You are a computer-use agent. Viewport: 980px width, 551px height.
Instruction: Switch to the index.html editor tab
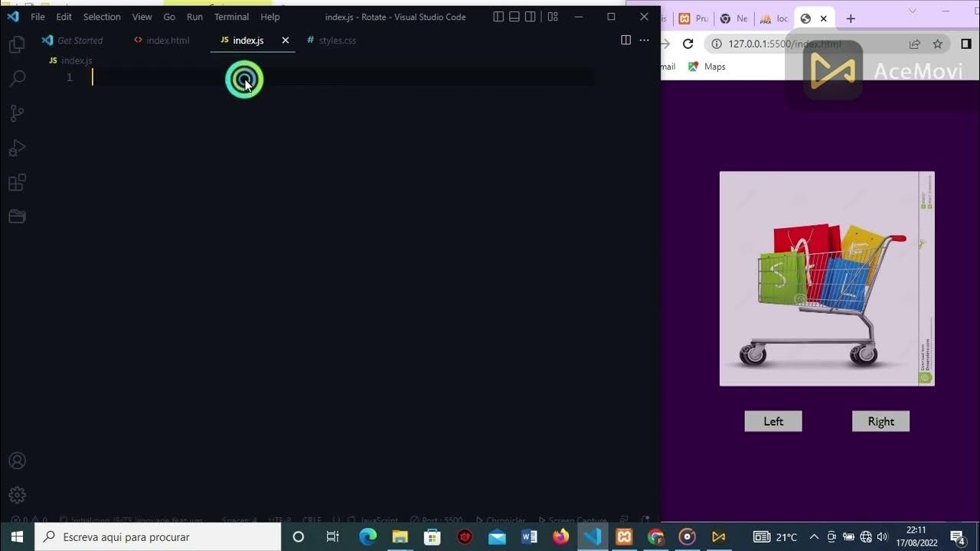coord(162,41)
